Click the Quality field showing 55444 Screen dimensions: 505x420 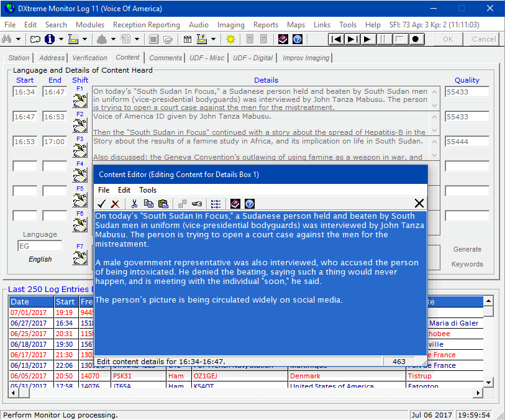click(467, 142)
